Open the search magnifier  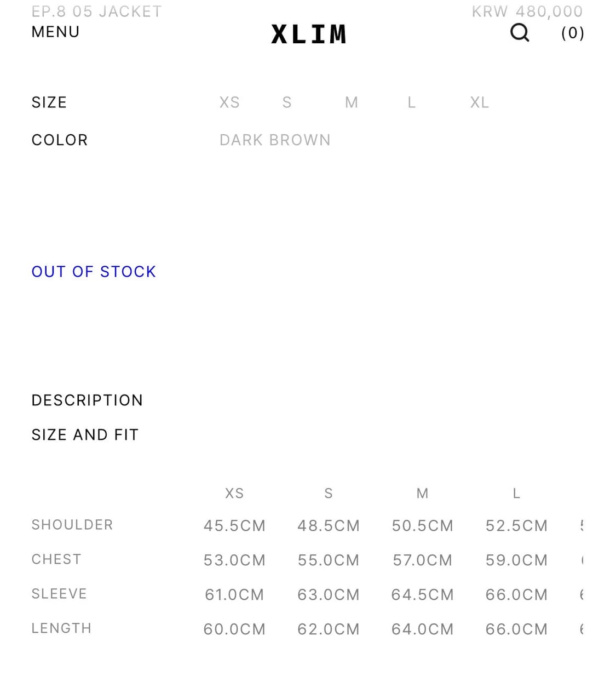[x=519, y=33]
